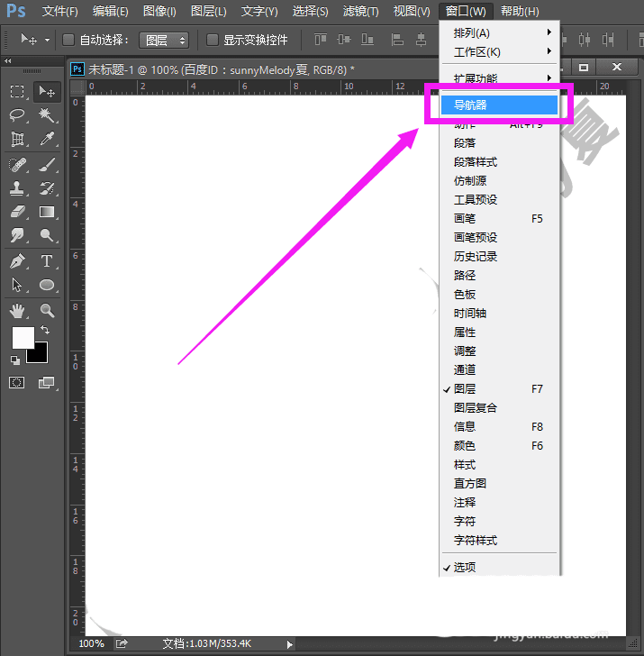Select the History Brush tool
The width and height of the screenshot is (644, 656).
pyautogui.click(x=47, y=188)
